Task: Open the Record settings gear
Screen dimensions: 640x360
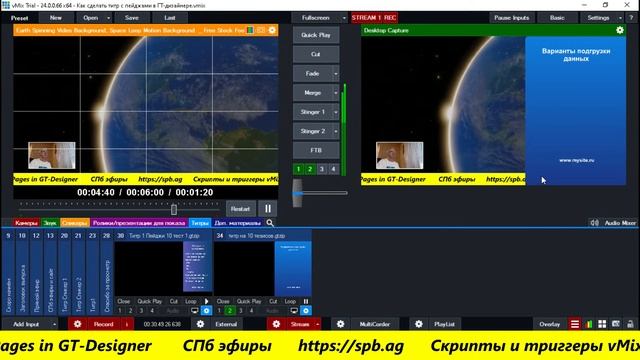Action: point(78,324)
